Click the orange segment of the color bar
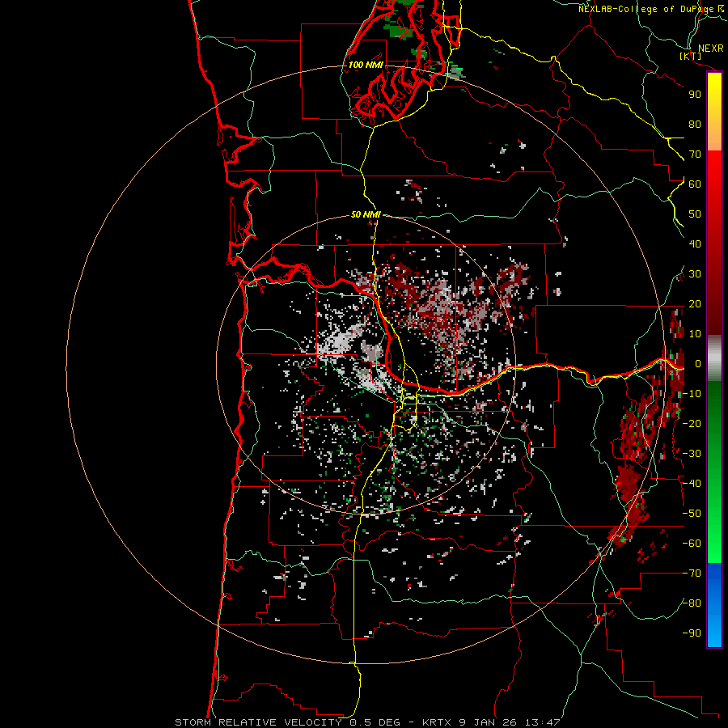The width and height of the screenshot is (728, 728). (x=714, y=138)
